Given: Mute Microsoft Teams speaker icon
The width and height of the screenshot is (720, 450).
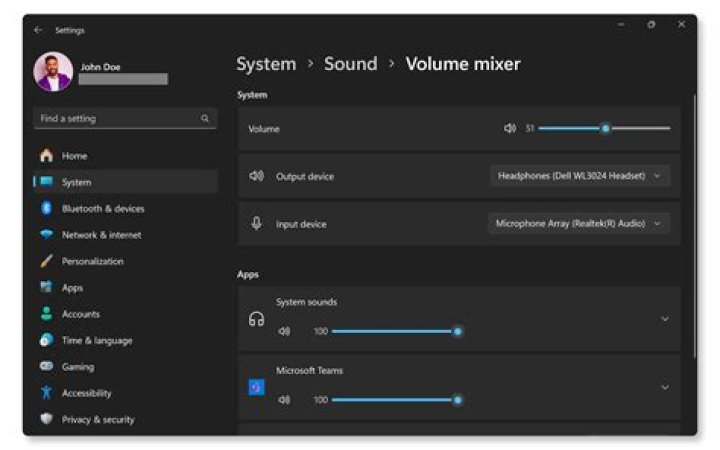Looking at the screenshot, I should 284,400.
